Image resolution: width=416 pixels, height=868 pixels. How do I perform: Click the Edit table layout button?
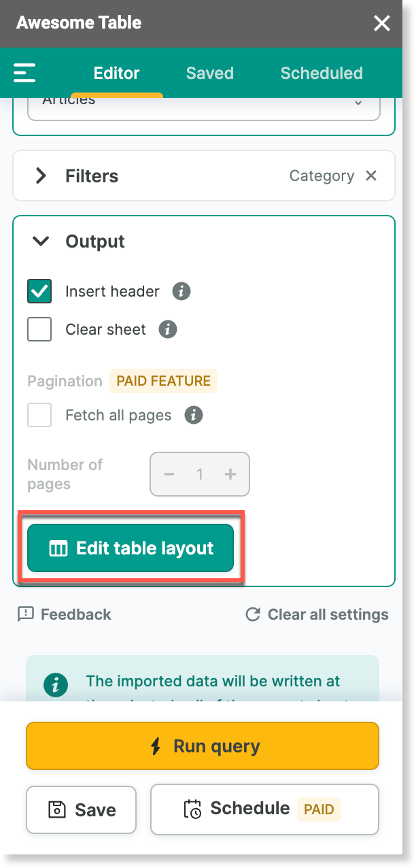[131, 548]
